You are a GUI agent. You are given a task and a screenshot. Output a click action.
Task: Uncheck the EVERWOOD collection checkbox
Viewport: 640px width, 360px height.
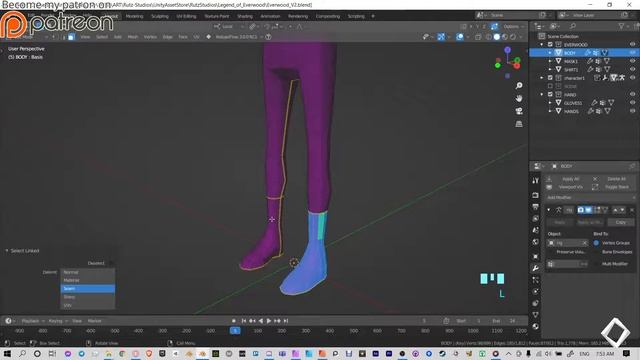(550, 44)
